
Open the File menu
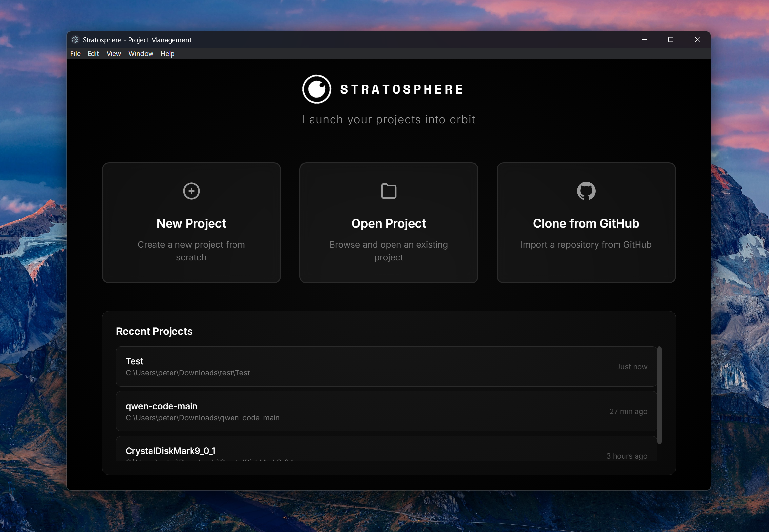click(x=75, y=54)
